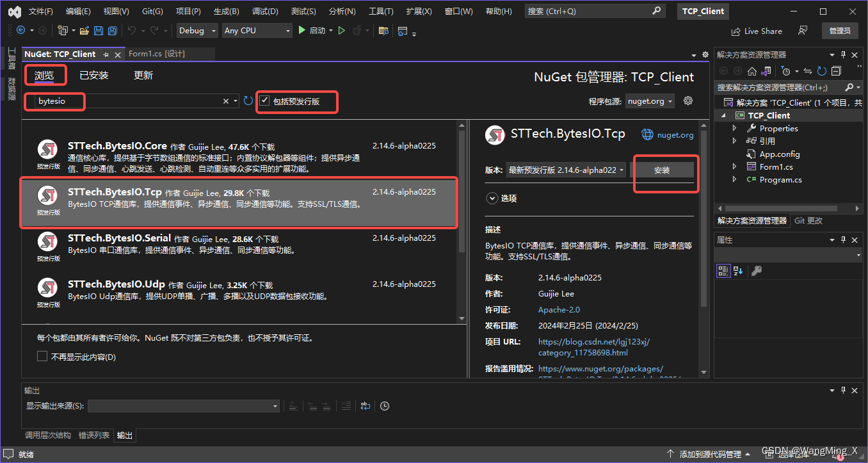The image size is (868, 463).
Task: Open the Debug configuration dropdown
Action: pos(198,30)
